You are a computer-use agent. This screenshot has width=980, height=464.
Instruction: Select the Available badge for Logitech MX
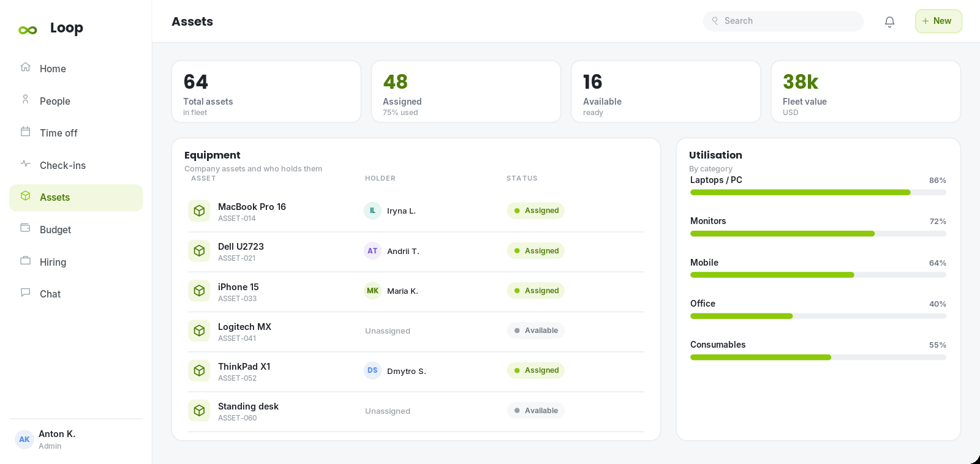coord(535,331)
